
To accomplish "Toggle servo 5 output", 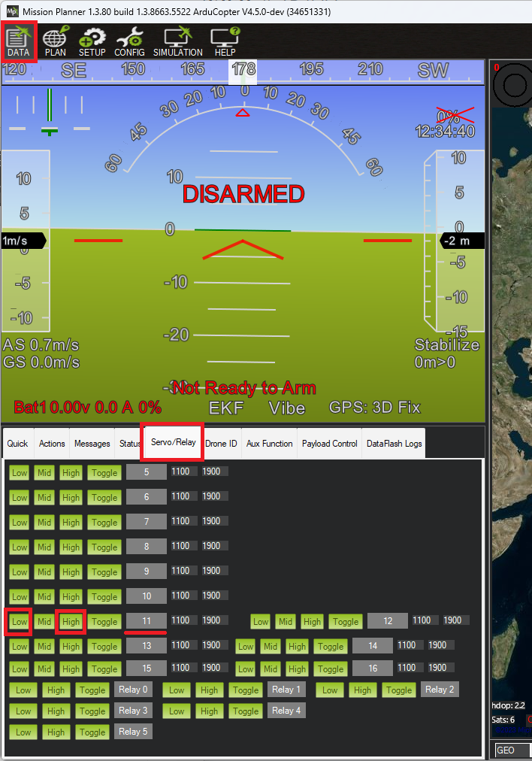I will click(x=104, y=473).
